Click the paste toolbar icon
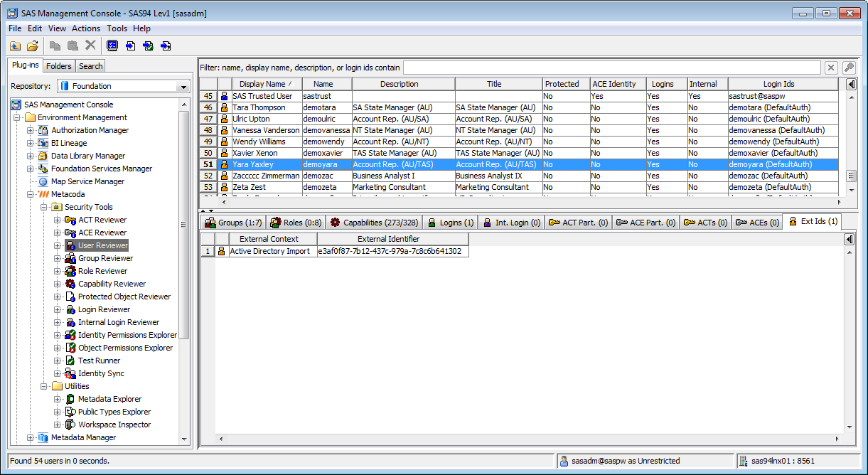Screen dimensions: 868x475 coord(72,46)
